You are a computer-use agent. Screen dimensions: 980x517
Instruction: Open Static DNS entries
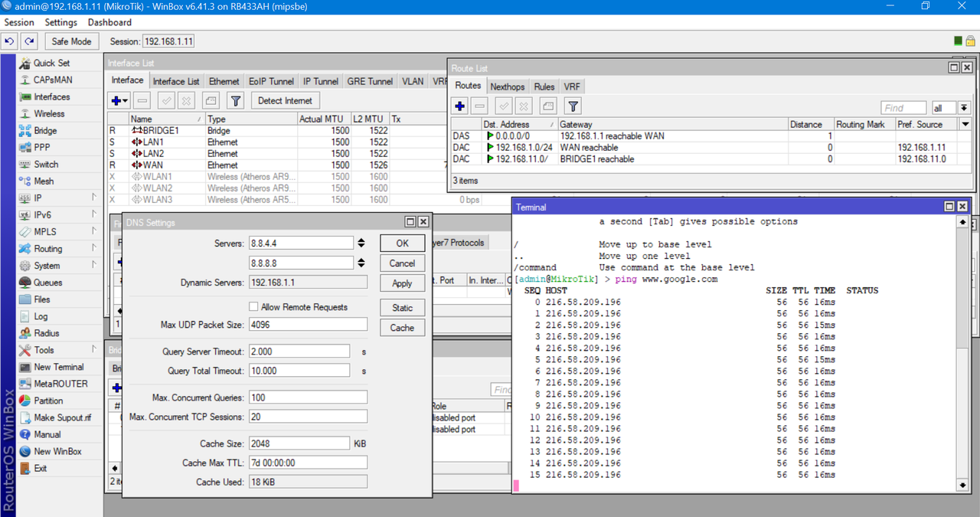[x=402, y=307]
